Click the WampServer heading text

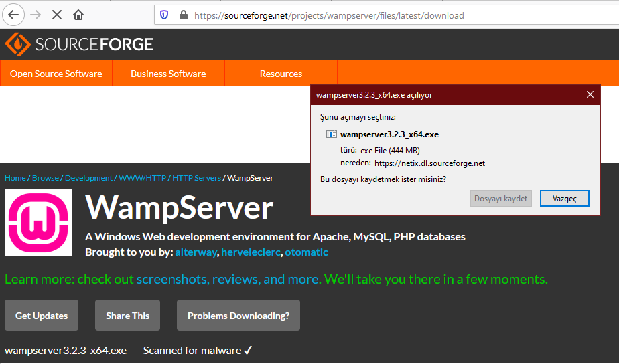click(x=180, y=208)
